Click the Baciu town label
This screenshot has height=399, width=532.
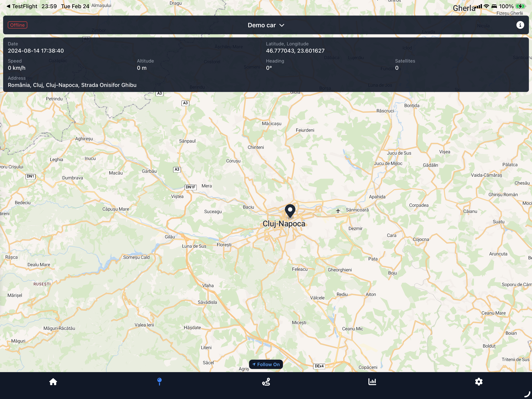click(248, 207)
